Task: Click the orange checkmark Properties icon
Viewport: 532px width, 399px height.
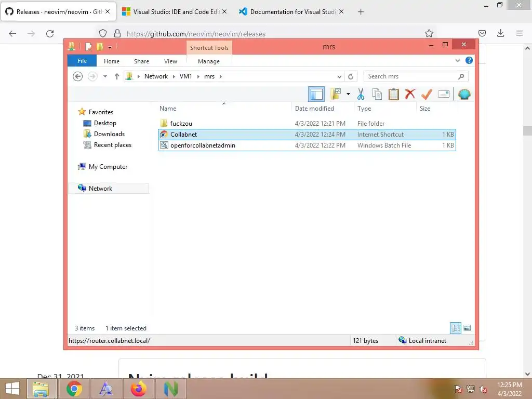Action: coord(427,94)
